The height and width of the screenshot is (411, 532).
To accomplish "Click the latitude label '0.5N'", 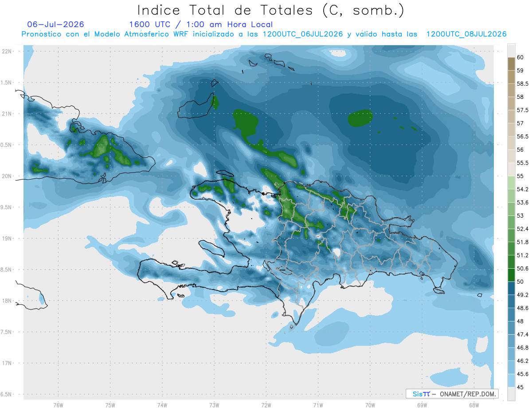I will (x=7, y=145).
